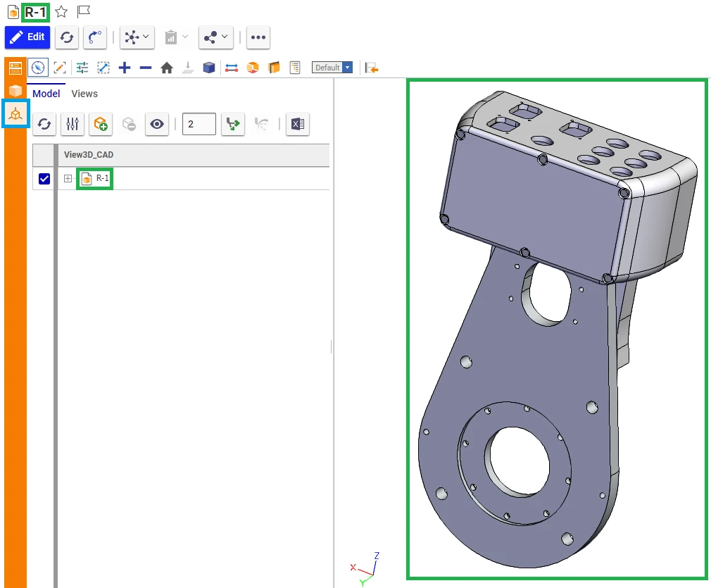Click the R-1 page title

coord(35,12)
